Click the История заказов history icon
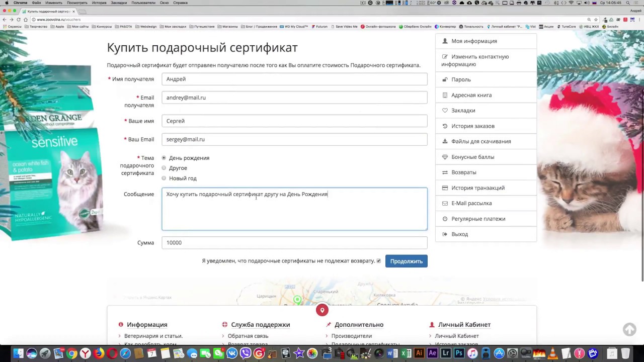 445,126
